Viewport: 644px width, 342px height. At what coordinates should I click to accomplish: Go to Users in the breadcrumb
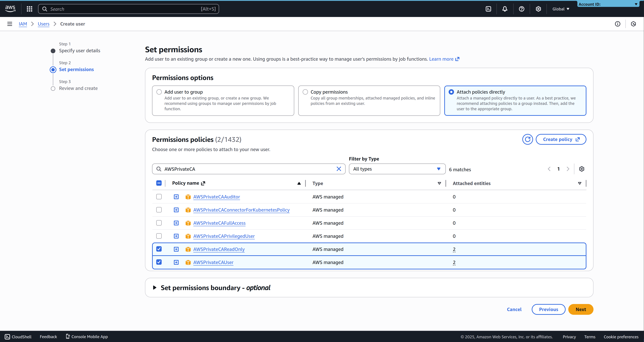click(43, 24)
